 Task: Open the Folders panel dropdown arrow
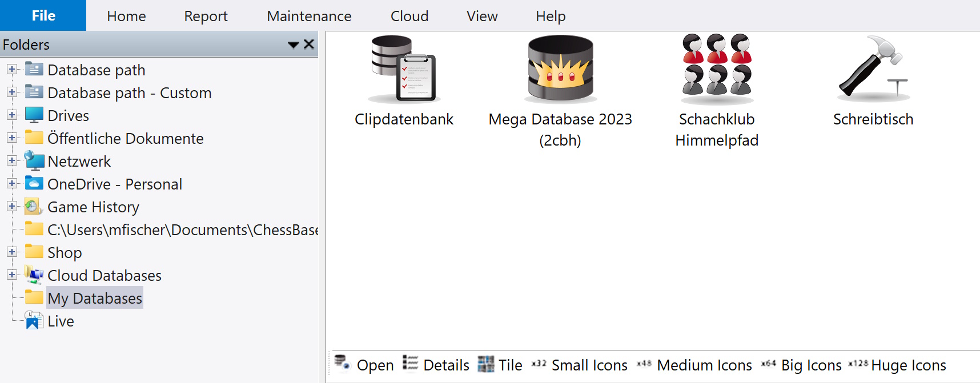pyautogui.click(x=294, y=45)
